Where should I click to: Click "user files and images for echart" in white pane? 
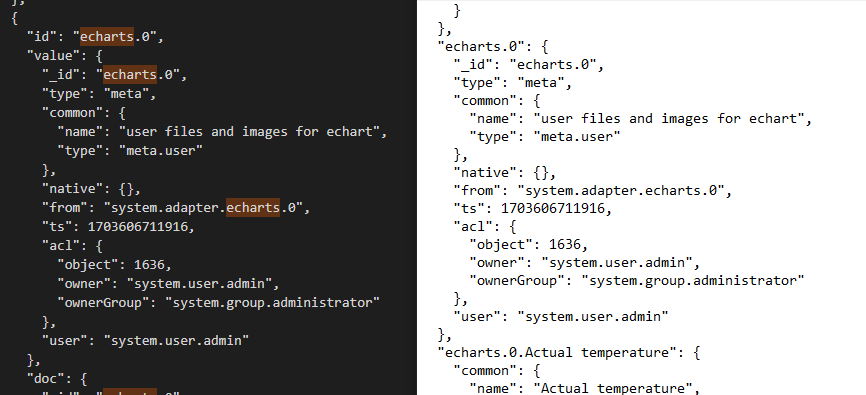point(667,118)
